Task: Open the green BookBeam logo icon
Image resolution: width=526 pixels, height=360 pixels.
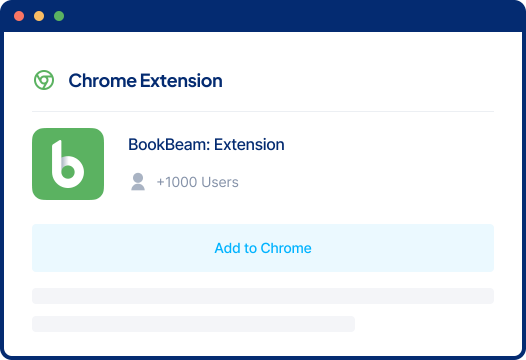Action: click(68, 164)
